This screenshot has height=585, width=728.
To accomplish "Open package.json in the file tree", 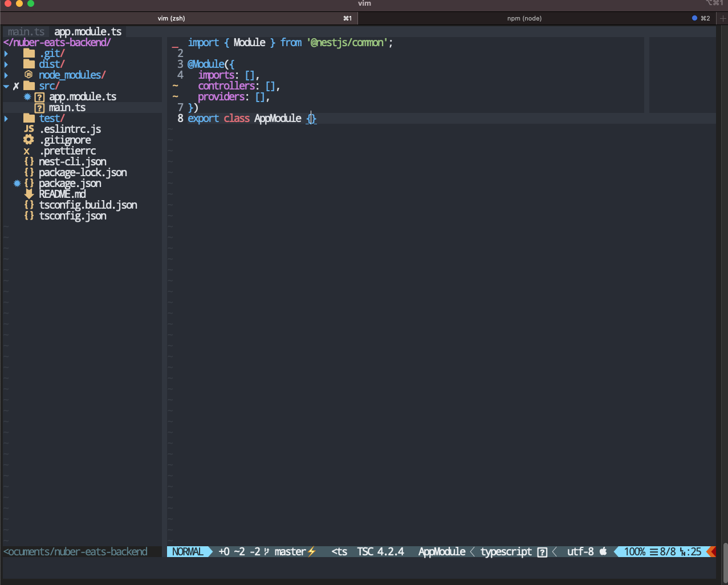I will point(70,184).
